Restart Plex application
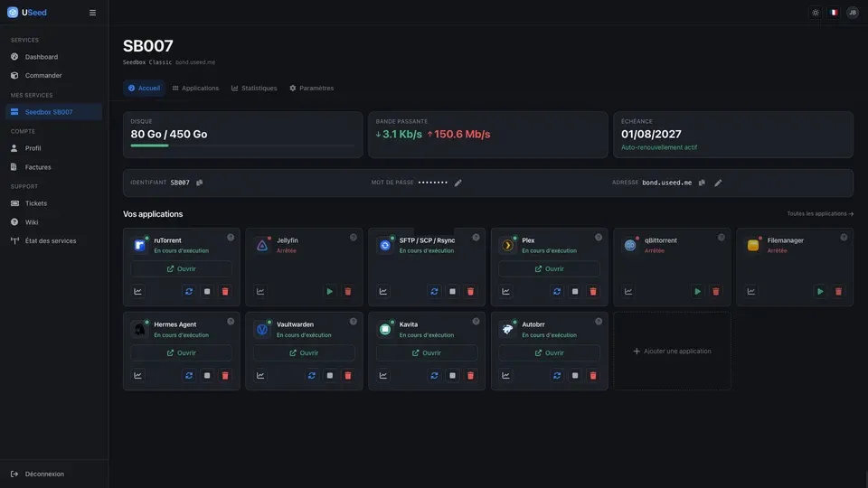The height and width of the screenshot is (488, 868). point(557,292)
